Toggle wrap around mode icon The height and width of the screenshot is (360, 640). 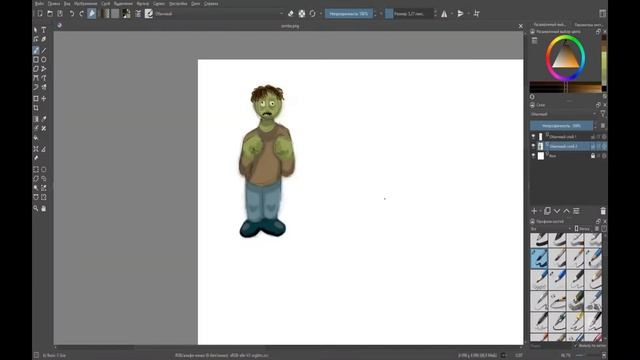click(476, 13)
